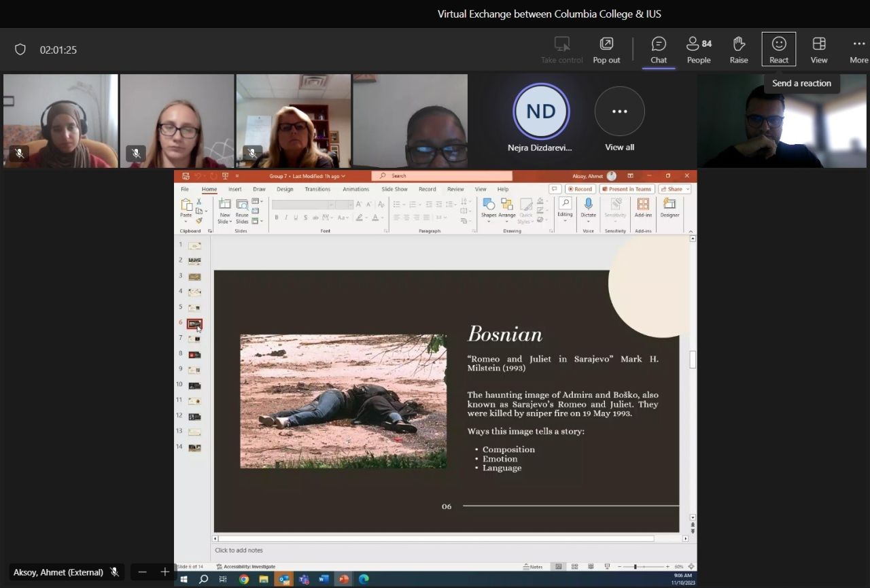Screen dimensions: 870x588
Task: Click the Dictate microphone icon
Action: 589,204
